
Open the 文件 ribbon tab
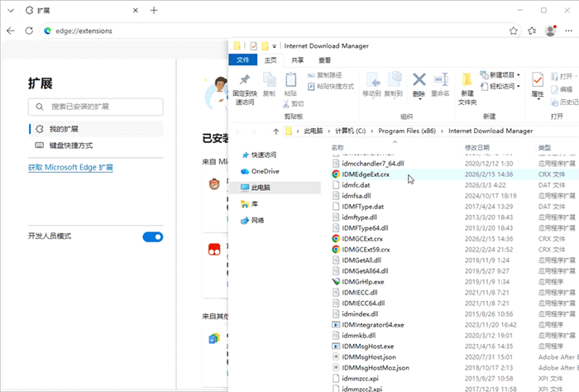point(243,60)
